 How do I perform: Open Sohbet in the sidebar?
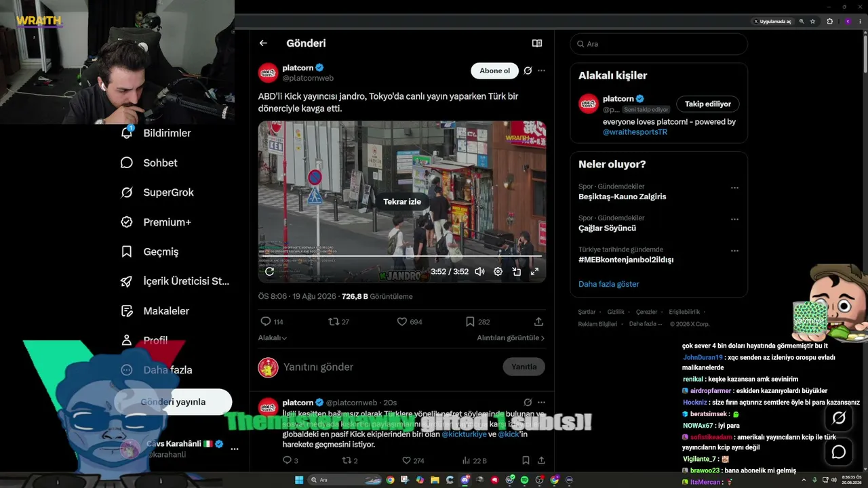(x=149, y=163)
